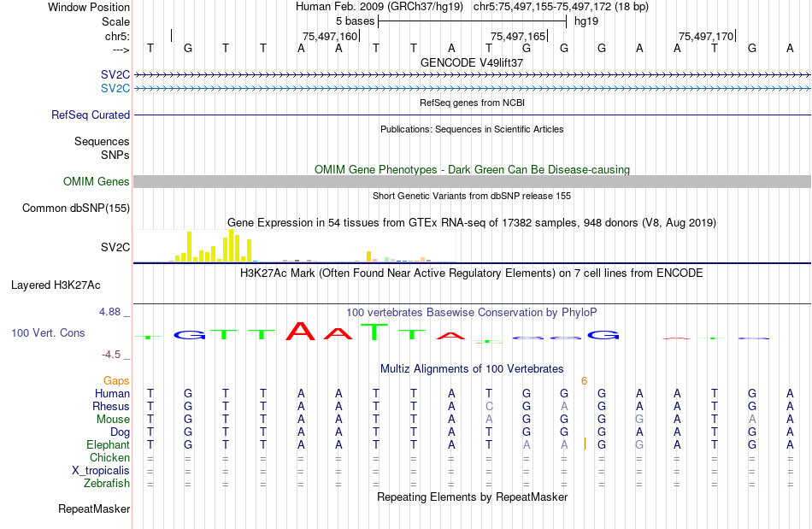Click the light blue SV2C GENCODE label
The width and height of the screenshot is (812, 529).
(115, 89)
